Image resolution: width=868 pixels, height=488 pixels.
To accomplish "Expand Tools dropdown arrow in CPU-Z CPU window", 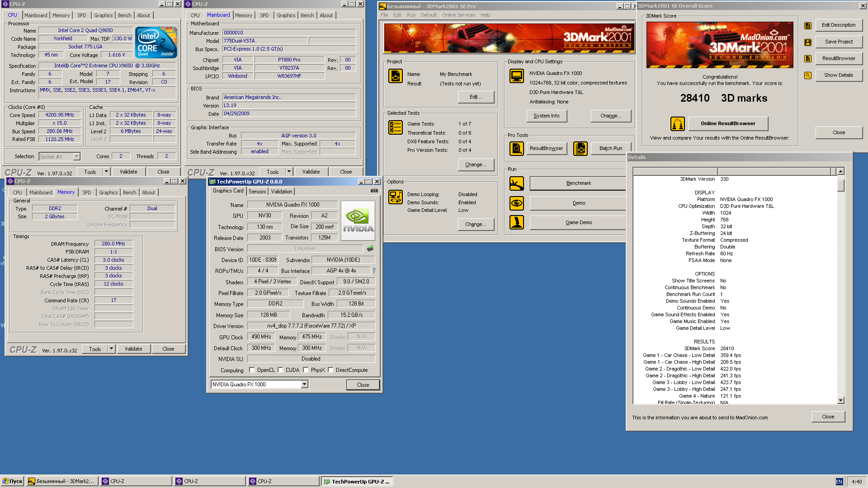I will 106,172.
